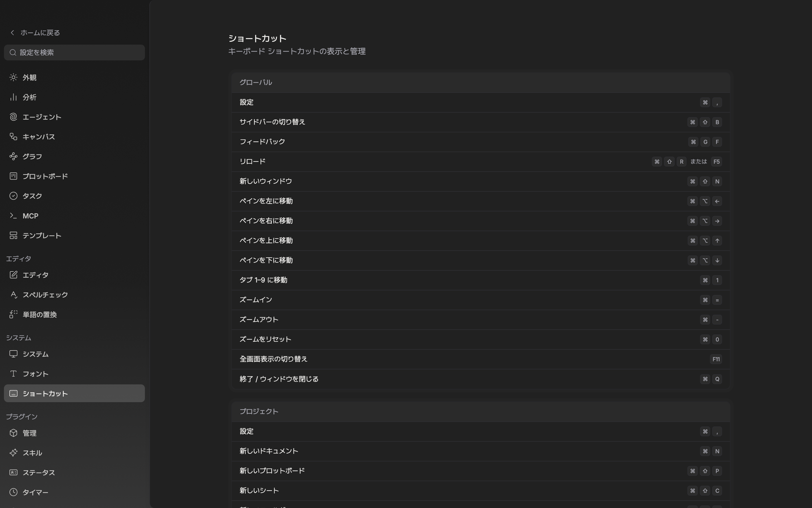Open the 外観 settings page
Image resolution: width=812 pixels, height=508 pixels.
point(74,78)
